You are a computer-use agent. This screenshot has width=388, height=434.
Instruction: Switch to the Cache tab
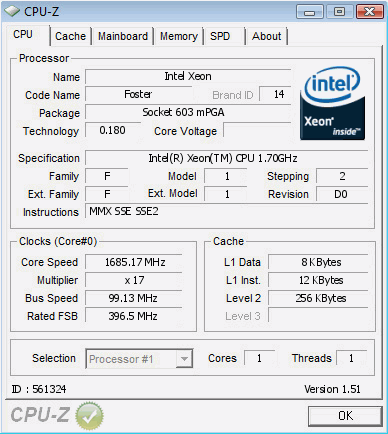(70, 36)
